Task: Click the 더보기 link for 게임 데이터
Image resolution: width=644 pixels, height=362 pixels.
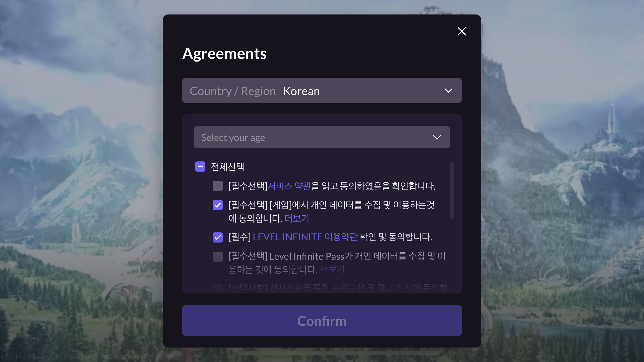Action: coord(296,218)
